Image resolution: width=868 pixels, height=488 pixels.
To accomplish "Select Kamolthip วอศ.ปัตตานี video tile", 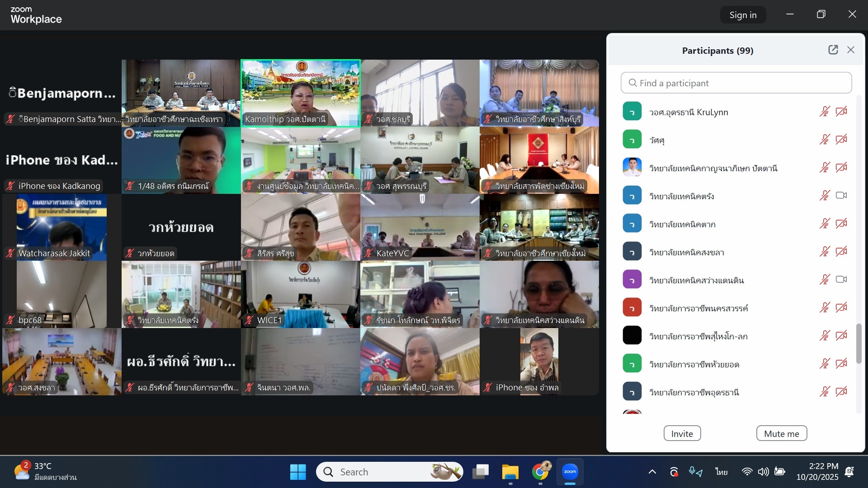I will pos(301,93).
